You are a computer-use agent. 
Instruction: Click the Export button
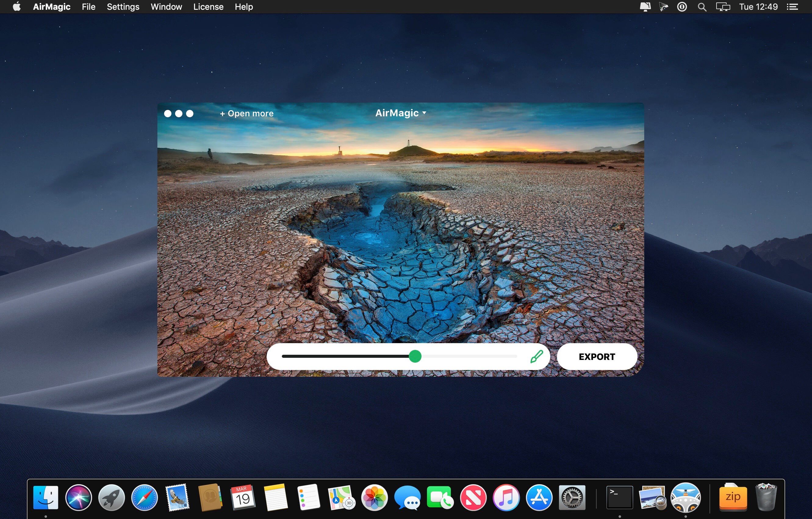click(x=597, y=357)
